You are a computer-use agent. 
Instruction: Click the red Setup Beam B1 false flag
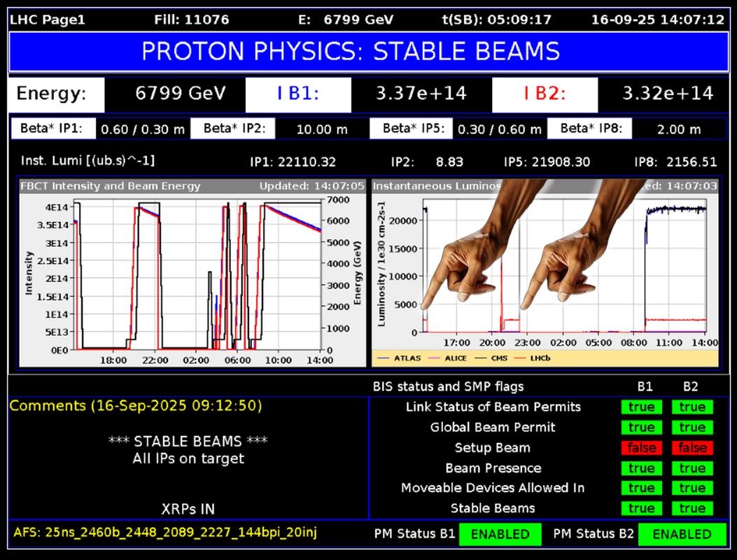pos(641,448)
